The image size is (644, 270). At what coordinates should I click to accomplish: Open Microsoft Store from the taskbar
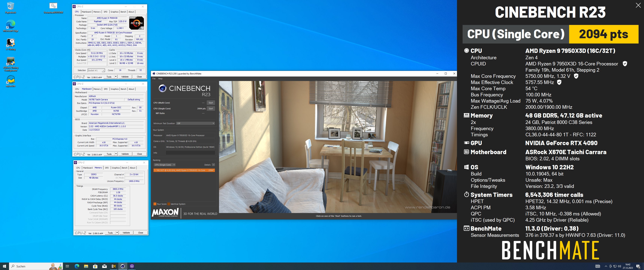click(95, 266)
